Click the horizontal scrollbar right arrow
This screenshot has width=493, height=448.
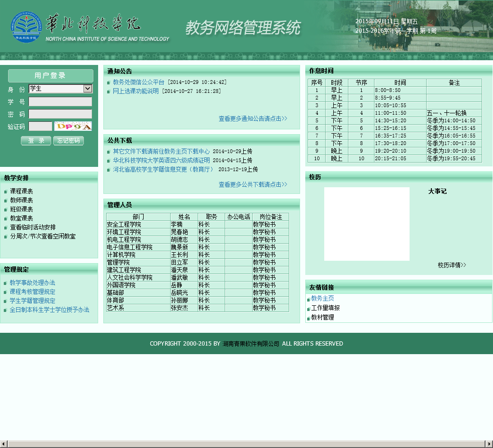click(x=489, y=444)
